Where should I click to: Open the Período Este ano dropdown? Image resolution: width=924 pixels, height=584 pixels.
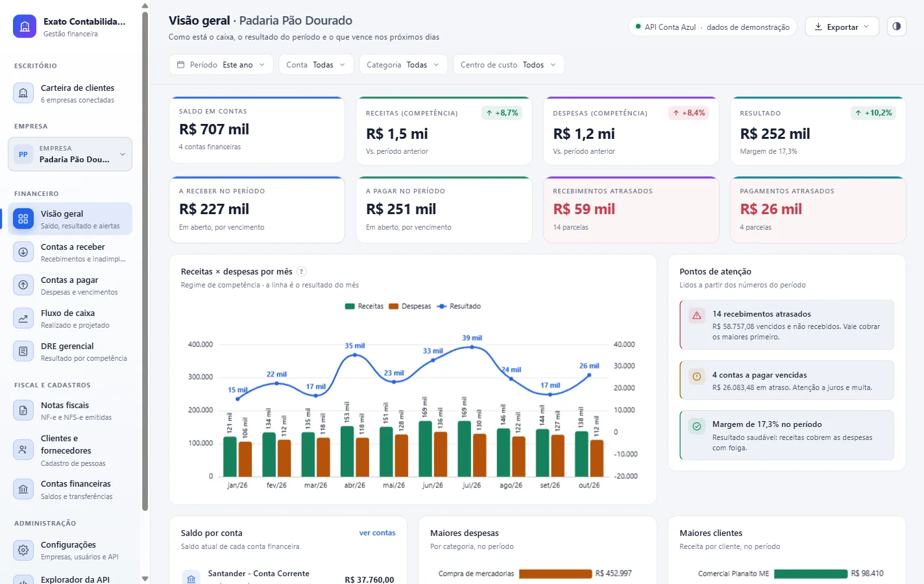point(221,65)
